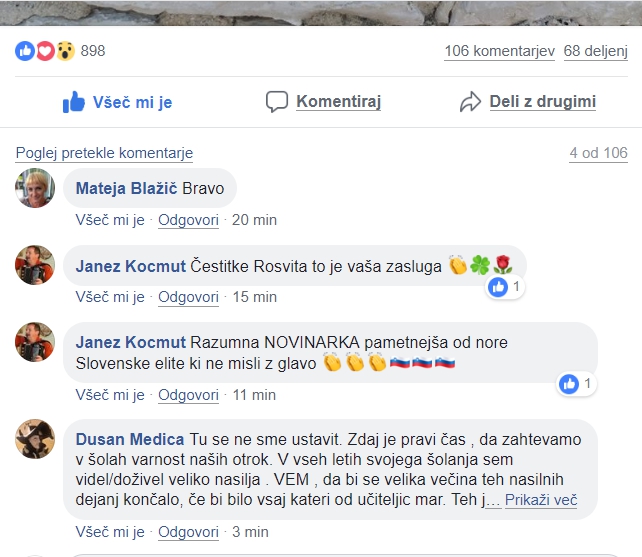Click the speech bubble icon beside Komentiraj
Screen dimensions: 642x557
pos(277,102)
